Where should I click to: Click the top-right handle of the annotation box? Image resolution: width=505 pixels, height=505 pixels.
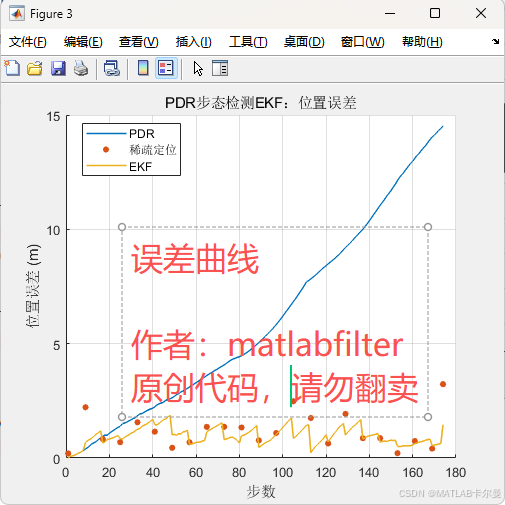pyautogui.click(x=428, y=227)
